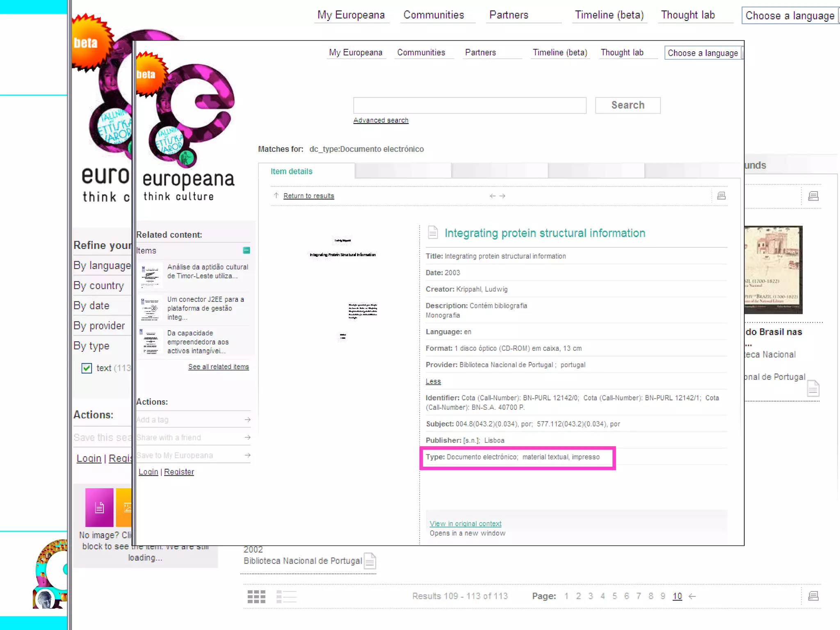The width and height of the screenshot is (840, 630).
Task: Click into the search text field
Action: 469,105
